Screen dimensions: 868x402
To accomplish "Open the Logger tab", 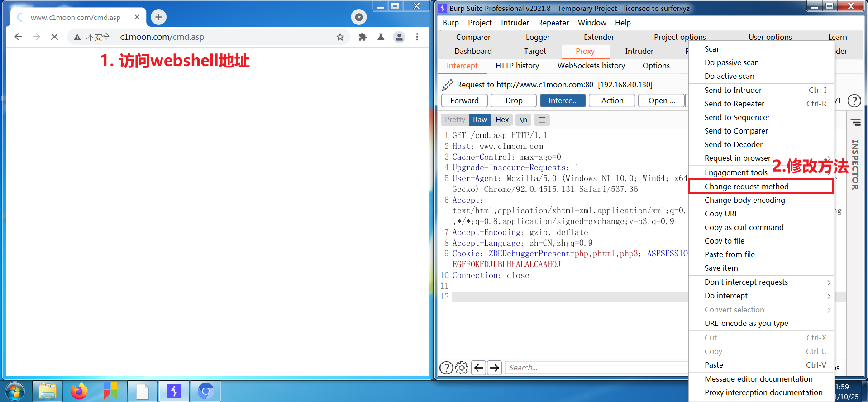I will tap(538, 37).
